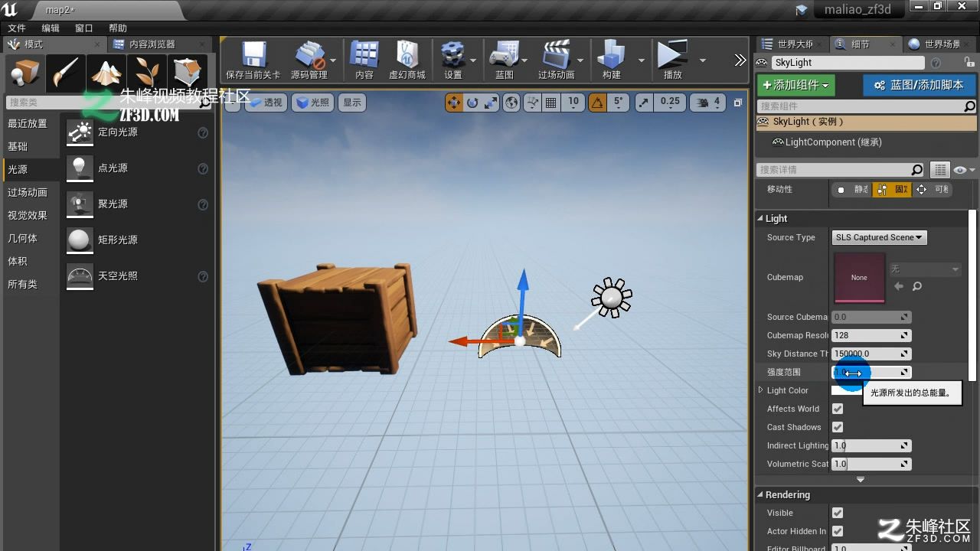
Task: Collapse the Rendering section
Action: [x=760, y=495]
